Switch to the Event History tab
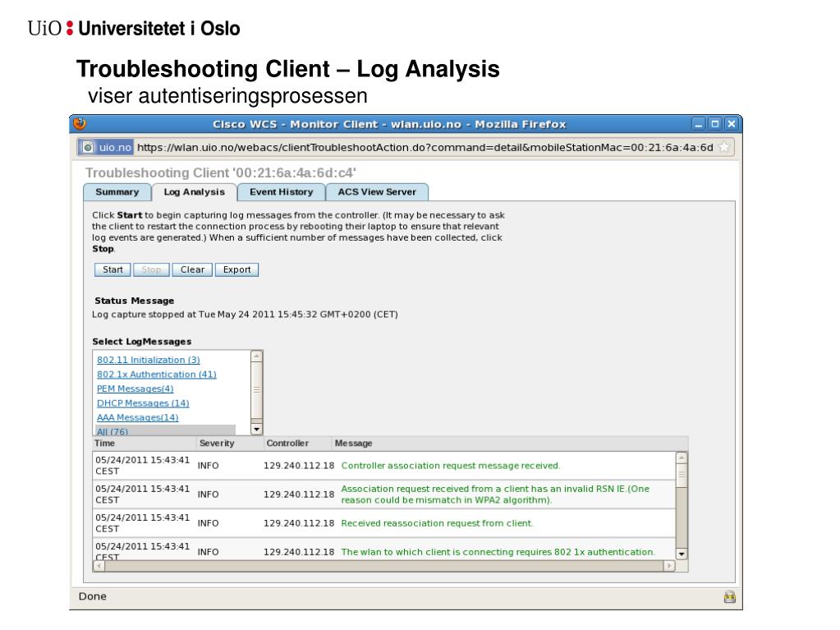This screenshot has height=630, width=840. pyautogui.click(x=282, y=192)
